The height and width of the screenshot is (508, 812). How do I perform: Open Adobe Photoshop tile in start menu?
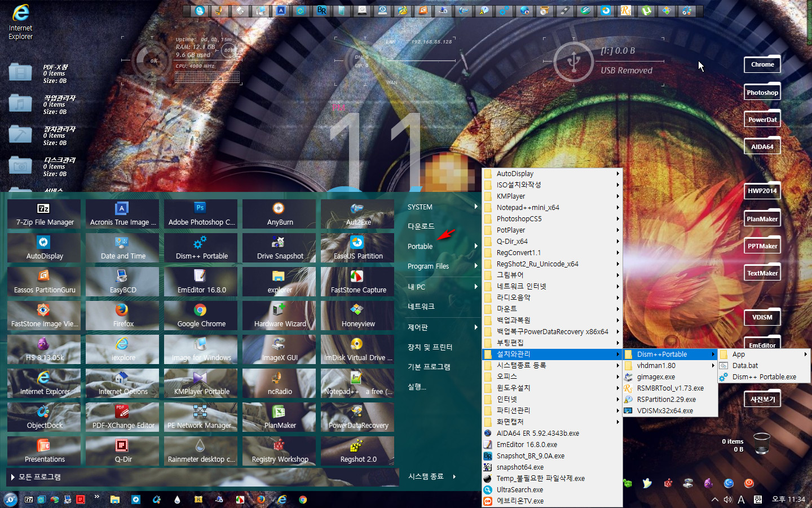pyautogui.click(x=201, y=214)
